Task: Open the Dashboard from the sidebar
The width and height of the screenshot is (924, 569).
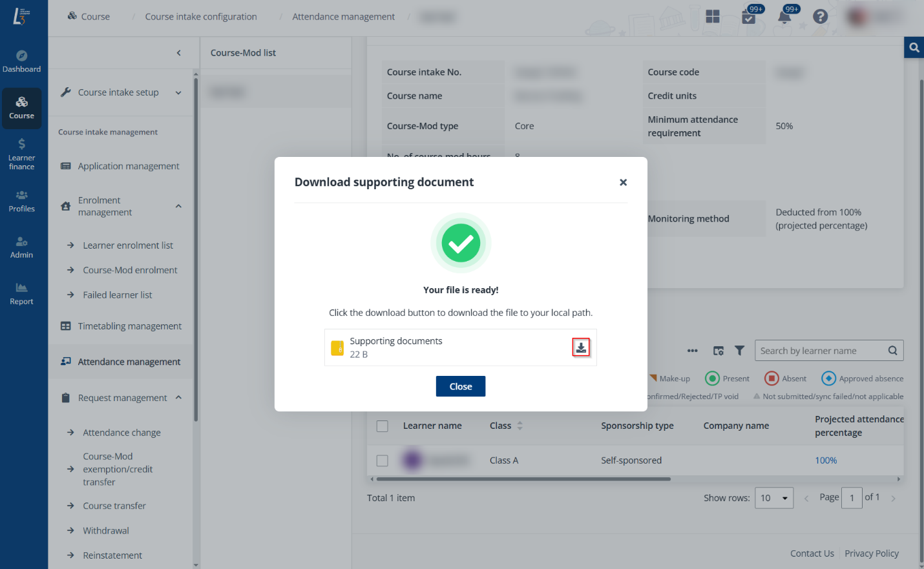Action: tap(21, 61)
